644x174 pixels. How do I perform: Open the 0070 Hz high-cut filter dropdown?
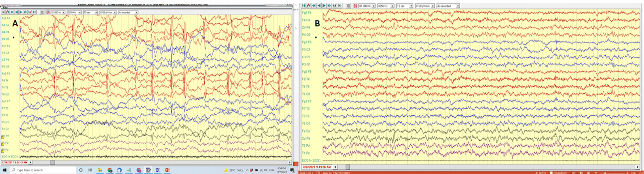80,12
